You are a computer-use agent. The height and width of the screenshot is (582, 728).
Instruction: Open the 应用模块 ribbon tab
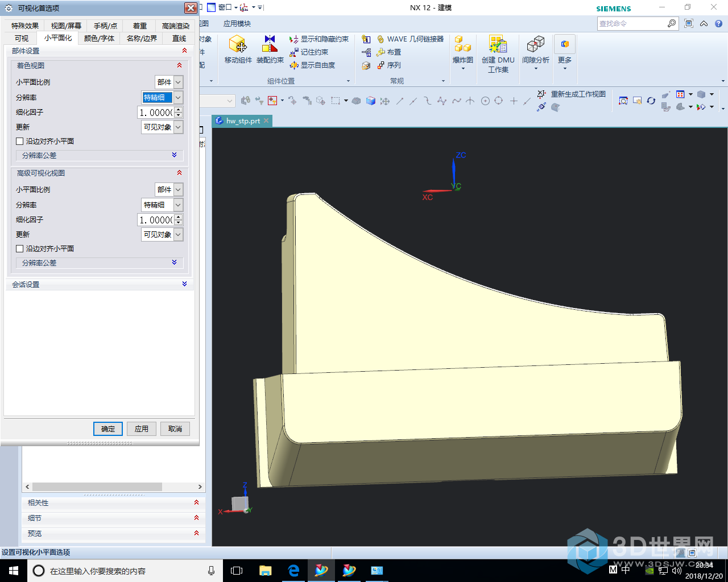point(237,24)
